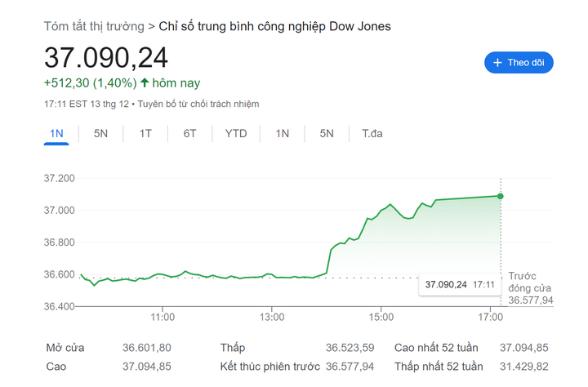Click the plus icon on Theo dõi
The image size is (588, 387).
click(497, 62)
